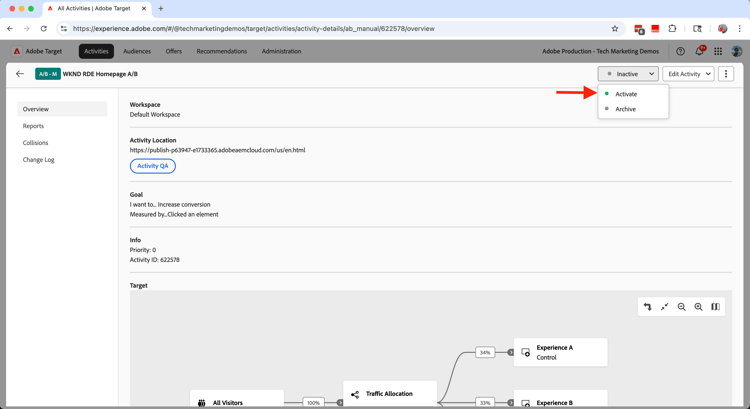Bookmark this page with the star icon
This screenshot has height=409, width=750.
pos(615,29)
